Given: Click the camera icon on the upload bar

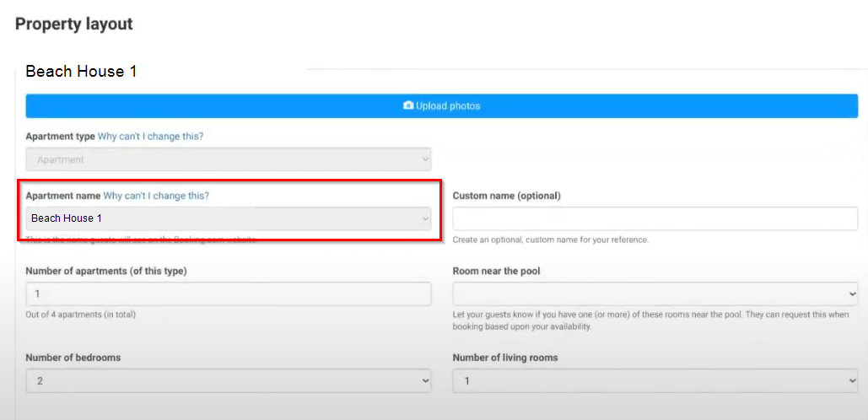Looking at the screenshot, I should coord(408,106).
